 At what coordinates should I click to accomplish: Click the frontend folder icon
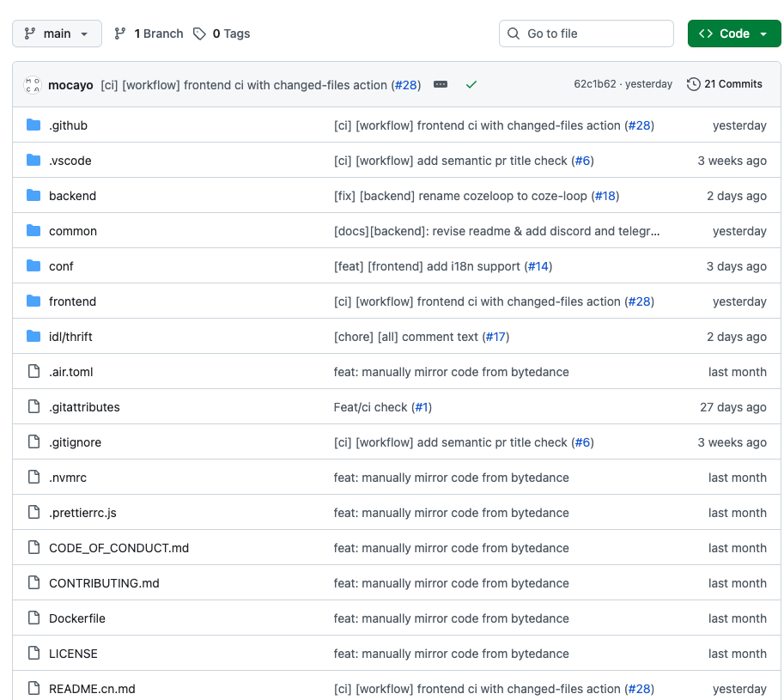pyautogui.click(x=33, y=301)
